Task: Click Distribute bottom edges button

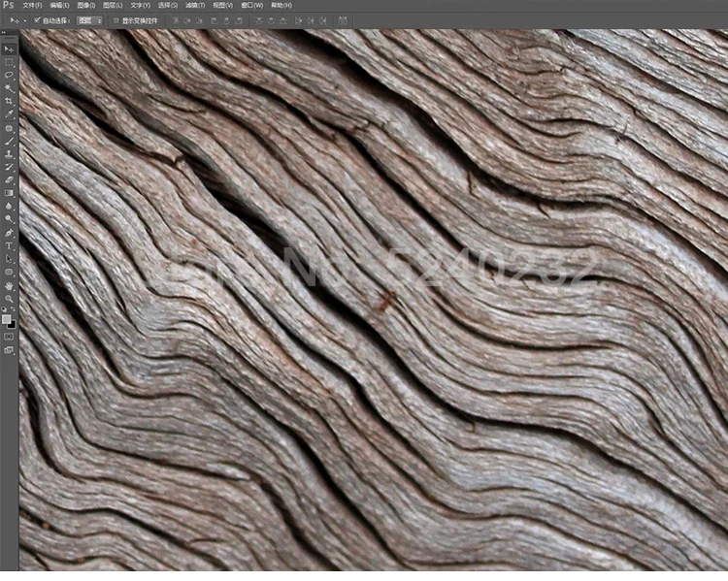Action: [283, 21]
